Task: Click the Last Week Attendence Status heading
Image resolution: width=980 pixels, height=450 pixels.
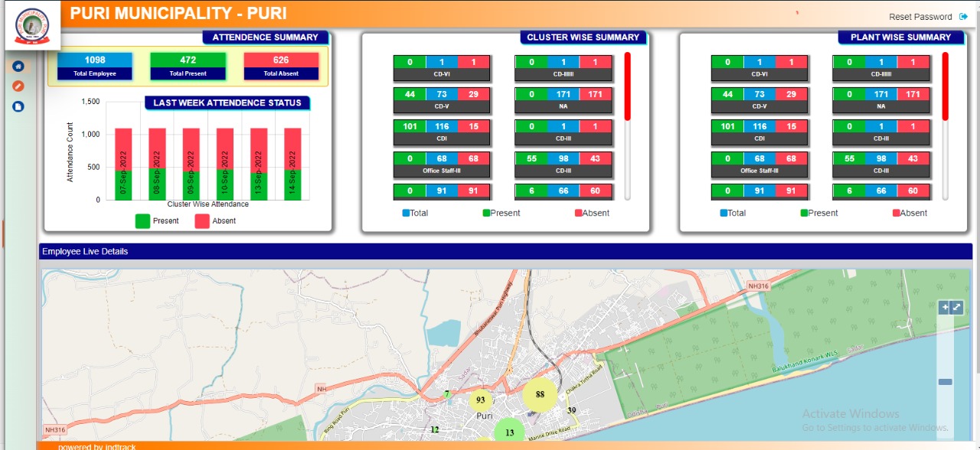Action: click(227, 103)
